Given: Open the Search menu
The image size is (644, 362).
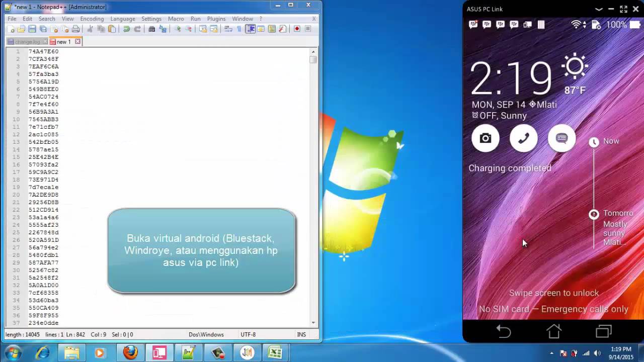Looking at the screenshot, I should [47, 19].
